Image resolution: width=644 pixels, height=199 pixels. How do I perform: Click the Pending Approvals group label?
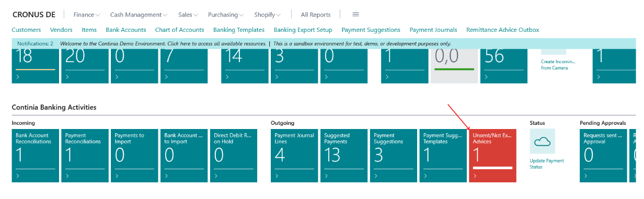[x=603, y=123]
